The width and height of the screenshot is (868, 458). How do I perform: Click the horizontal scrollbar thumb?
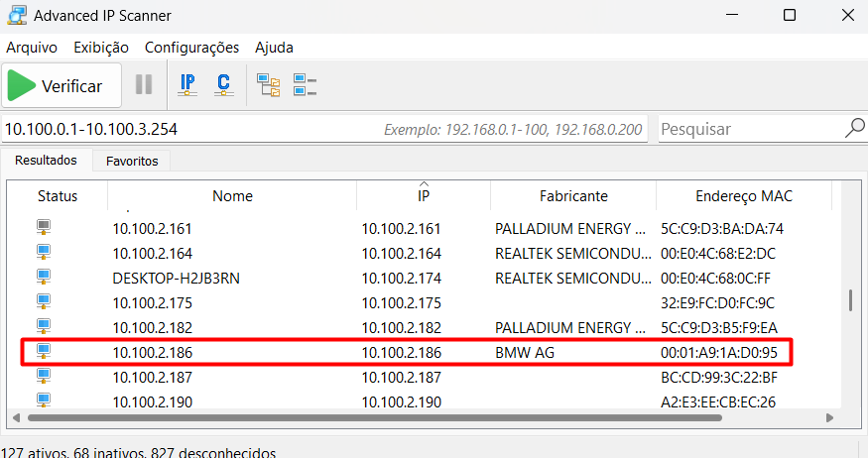click(375, 417)
